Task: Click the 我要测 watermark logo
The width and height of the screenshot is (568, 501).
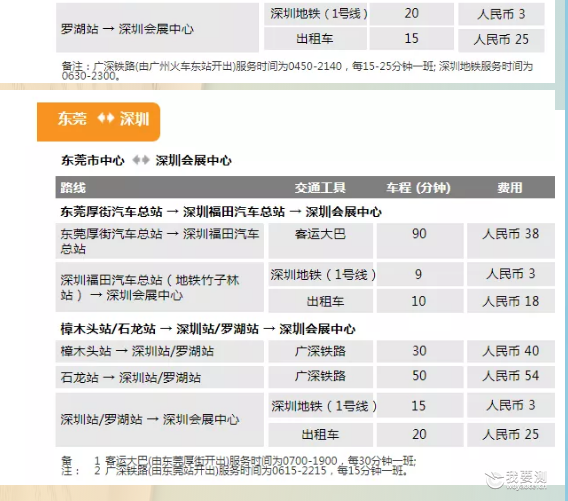Action: [516, 480]
